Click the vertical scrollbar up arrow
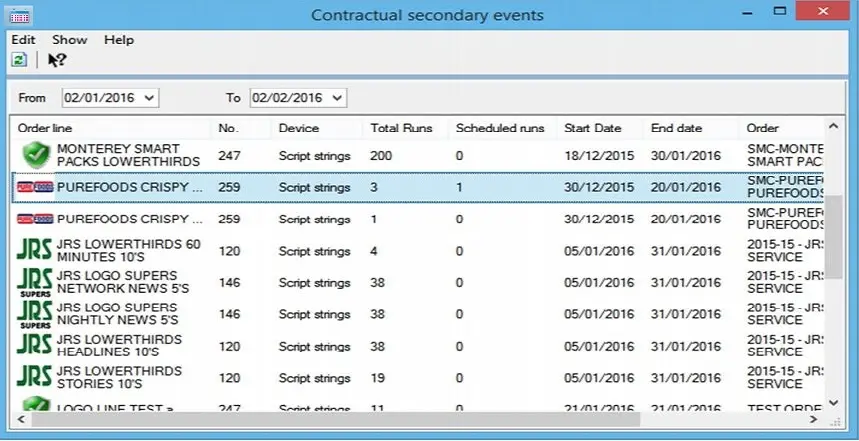This screenshot has width=859, height=441. (x=833, y=128)
